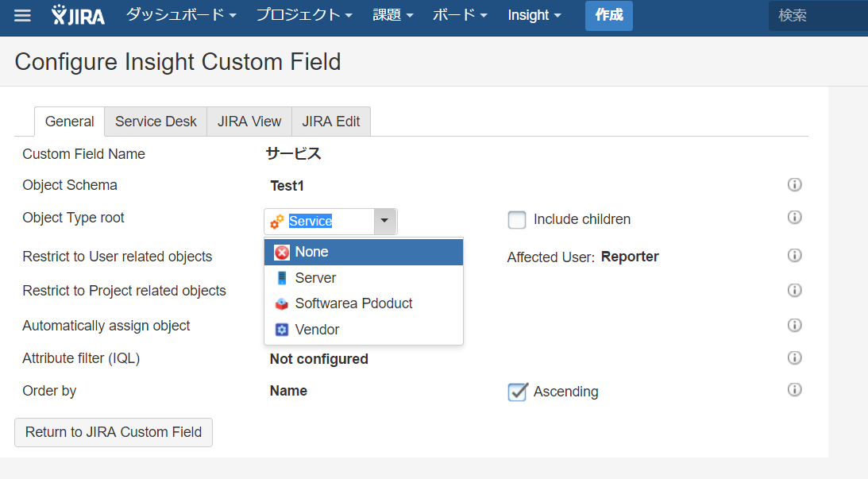Click the Vendor icon in dropdown list
This screenshot has width=868, height=479.
click(x=282, y=330)
